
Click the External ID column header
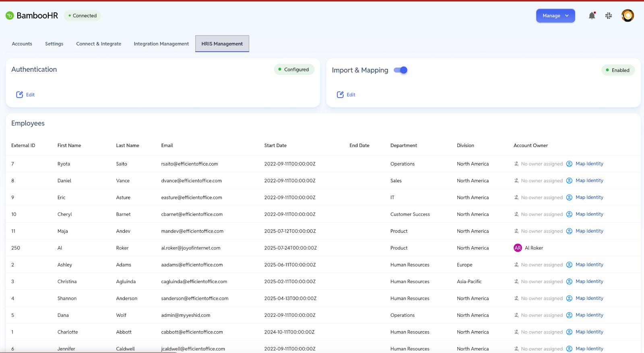(x=23, y=146)
